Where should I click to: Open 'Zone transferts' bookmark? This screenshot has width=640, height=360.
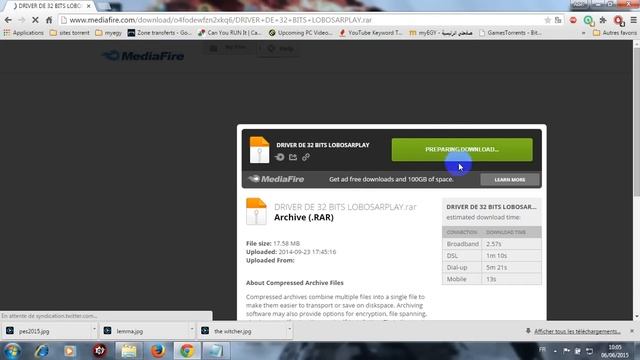[159, 33]
